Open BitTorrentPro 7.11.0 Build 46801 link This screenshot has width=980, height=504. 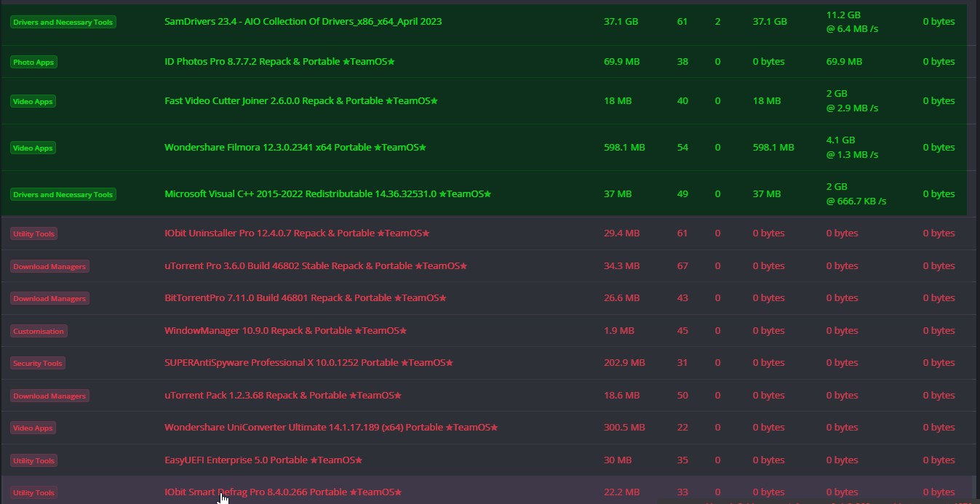[305, 298]
